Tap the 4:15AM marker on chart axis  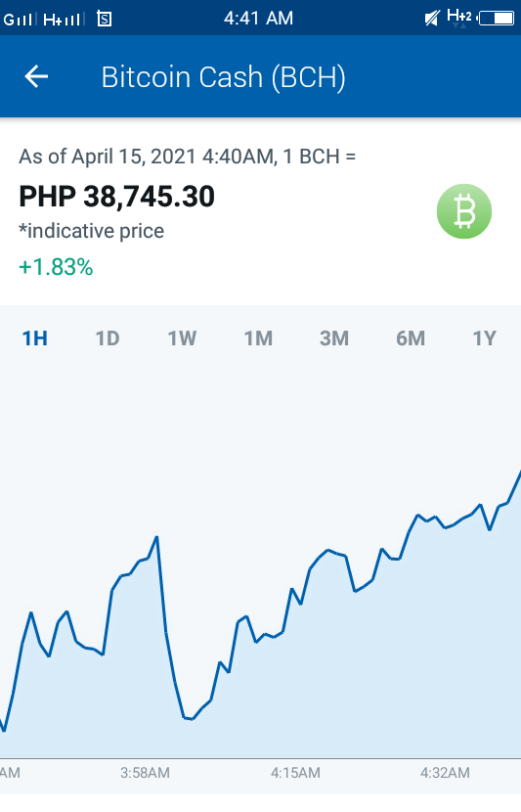pos(295,773)
